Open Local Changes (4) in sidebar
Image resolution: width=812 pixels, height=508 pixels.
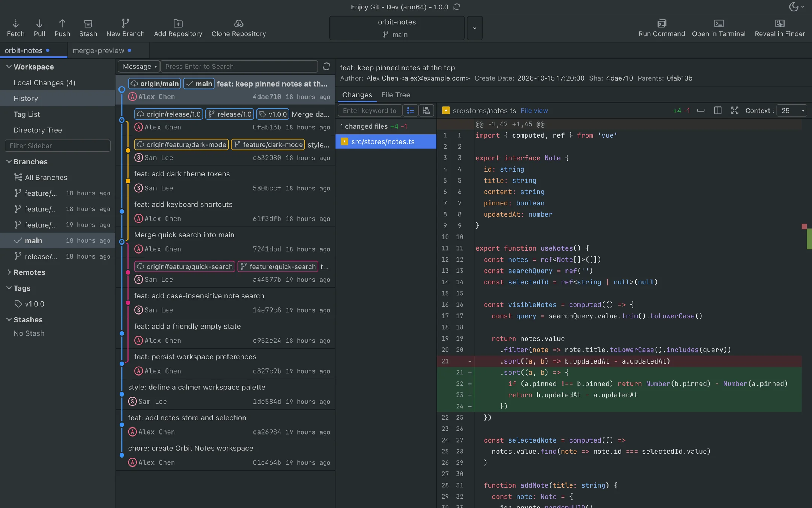[x=58, y=82]
